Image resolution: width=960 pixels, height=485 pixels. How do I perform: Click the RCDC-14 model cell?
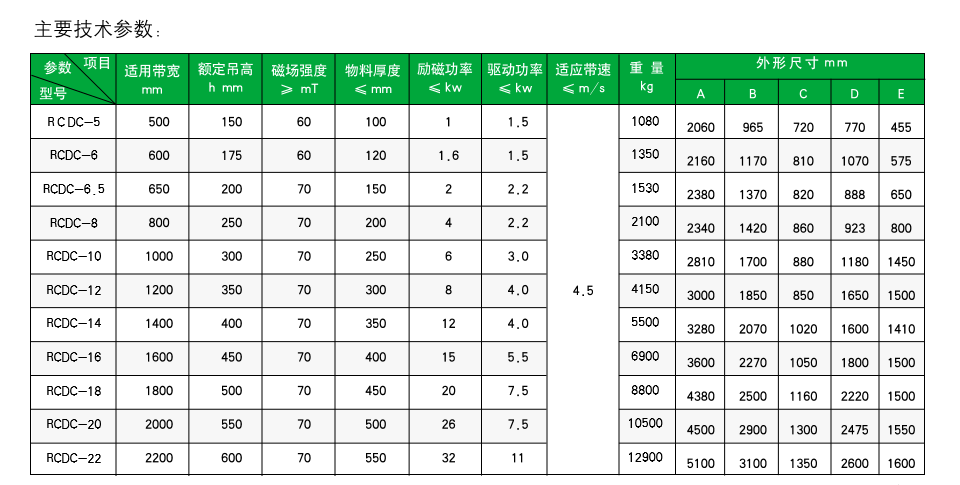73,323
